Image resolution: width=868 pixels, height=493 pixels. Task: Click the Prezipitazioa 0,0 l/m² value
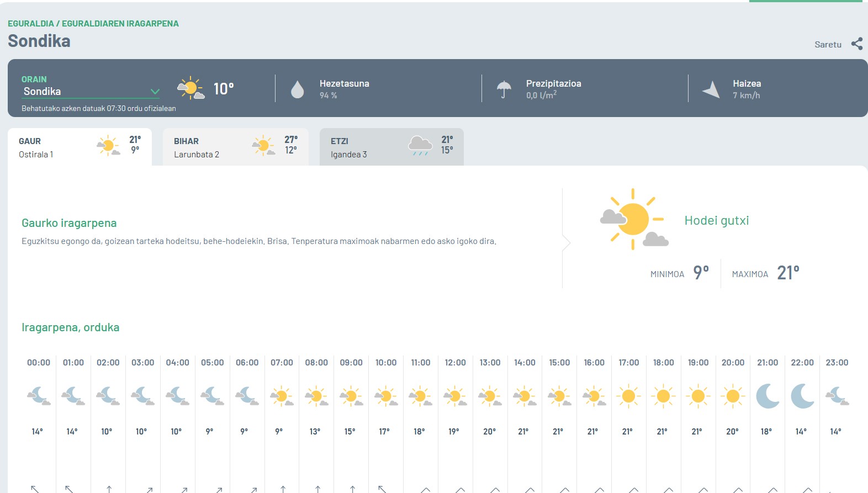(541, 95)
